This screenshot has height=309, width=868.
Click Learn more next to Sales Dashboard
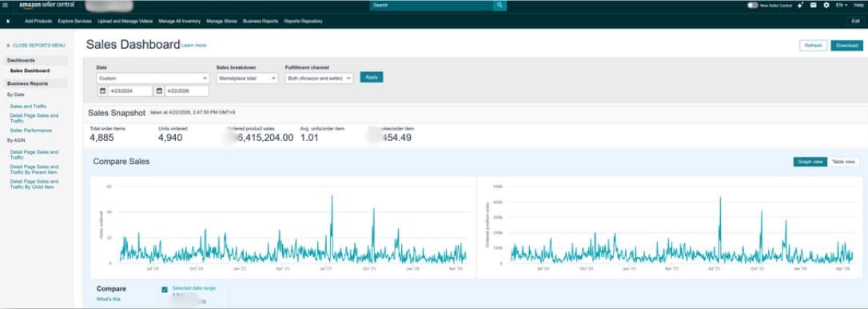(193, 46)
